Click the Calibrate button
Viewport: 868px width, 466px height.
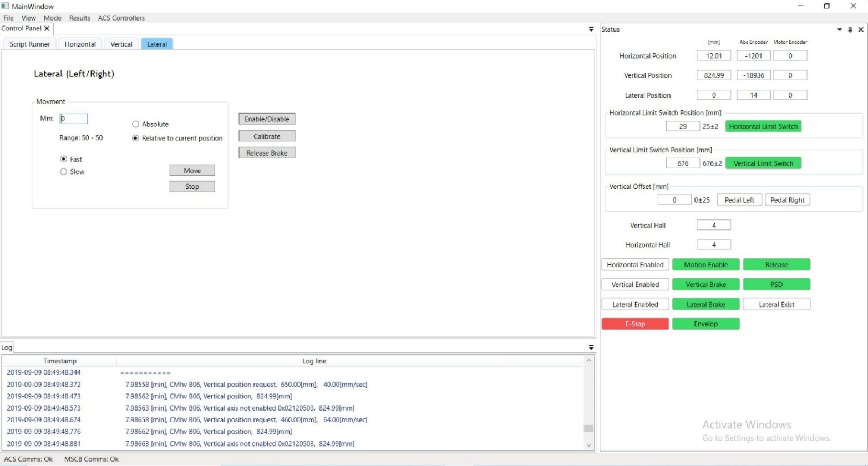tap(267, 136)
